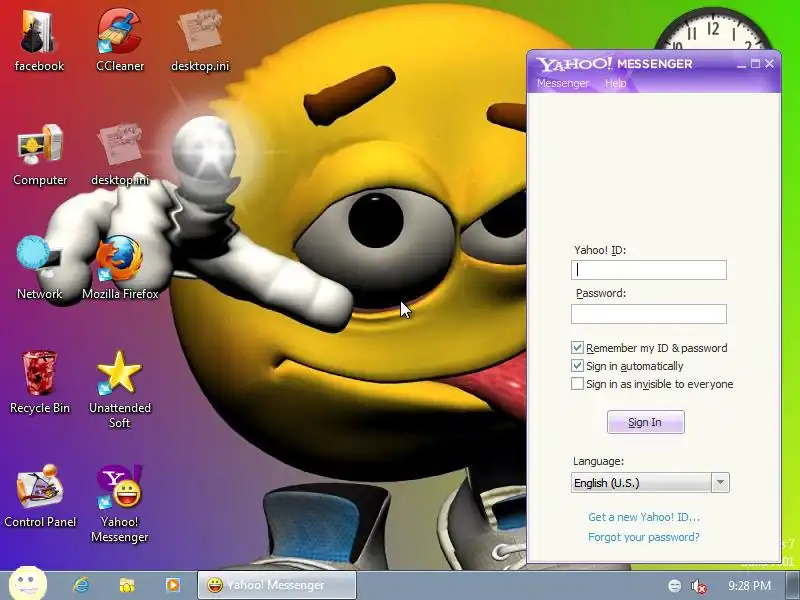Viewport: 800px width, 600px height.
Task: Open the Messenger menu
Action: [563, 83]
